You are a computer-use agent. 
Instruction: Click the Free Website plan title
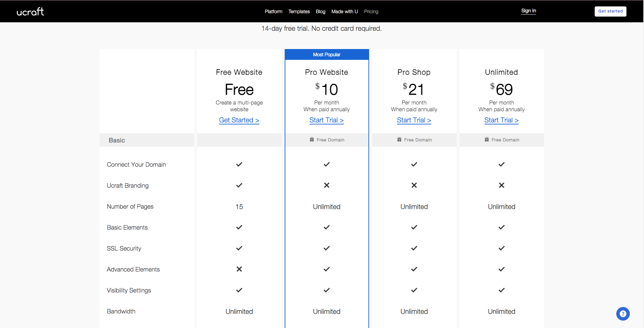[x=239, y=72]
